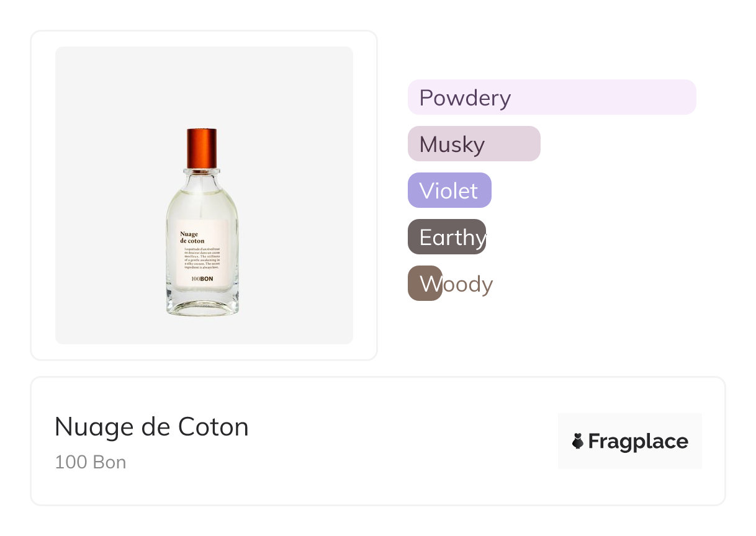Select the Musky accord bar
756x536 pixels.
click(474, 144)
